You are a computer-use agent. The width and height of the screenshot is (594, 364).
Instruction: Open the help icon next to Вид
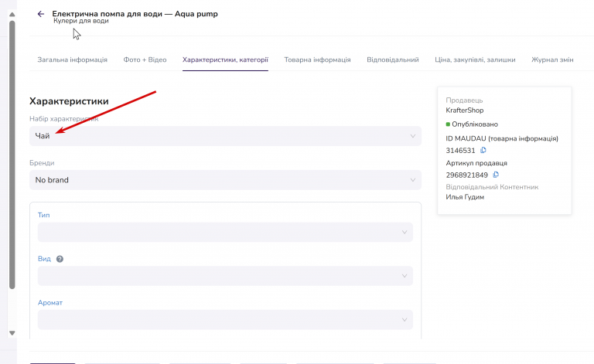click(x=60, y=259)
